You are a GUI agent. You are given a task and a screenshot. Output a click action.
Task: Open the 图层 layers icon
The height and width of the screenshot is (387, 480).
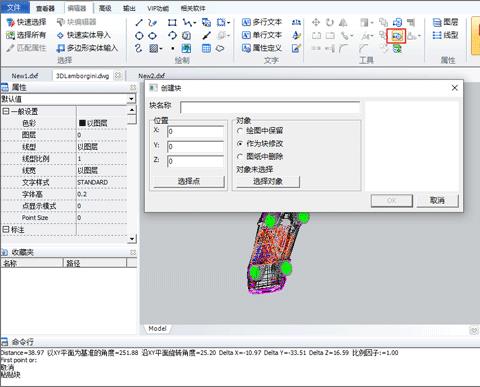click(437, 22)
